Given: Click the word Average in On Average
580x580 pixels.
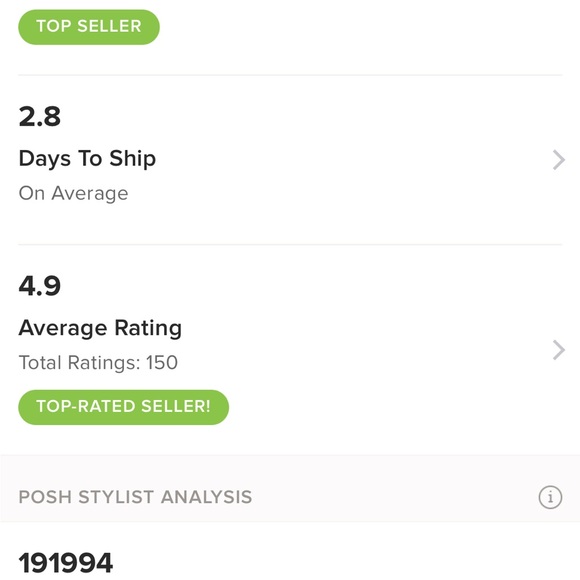Looking at the screenshot, I should (90, 193).
